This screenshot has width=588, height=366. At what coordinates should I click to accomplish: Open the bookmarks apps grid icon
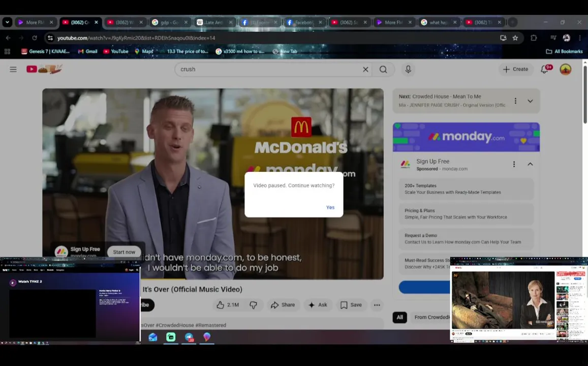7,51
